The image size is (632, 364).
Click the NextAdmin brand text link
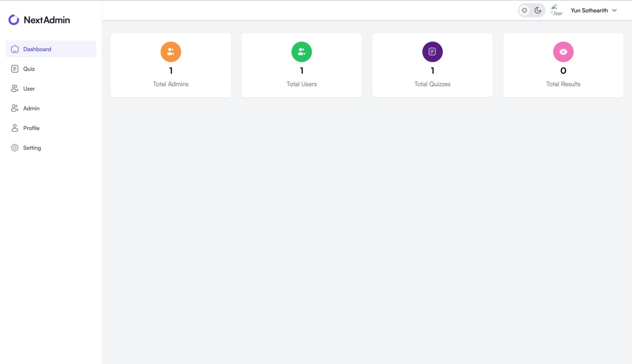pos(47,20)
